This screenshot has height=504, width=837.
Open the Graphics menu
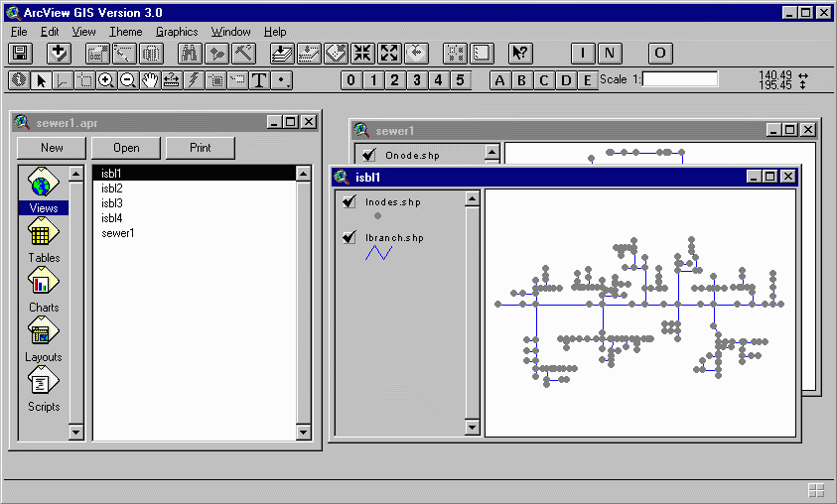click(177, 32)
